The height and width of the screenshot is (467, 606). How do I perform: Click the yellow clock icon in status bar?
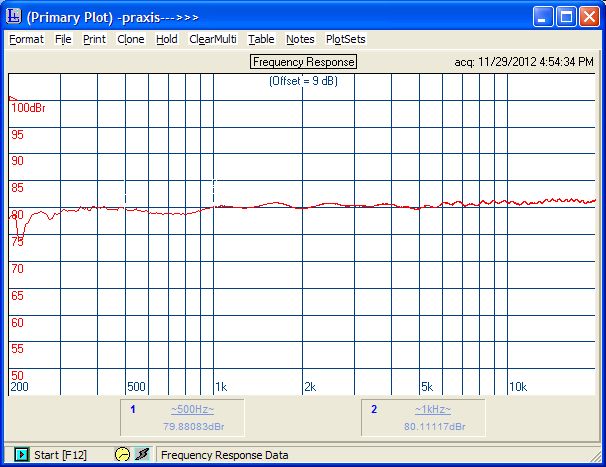(123, 455)
